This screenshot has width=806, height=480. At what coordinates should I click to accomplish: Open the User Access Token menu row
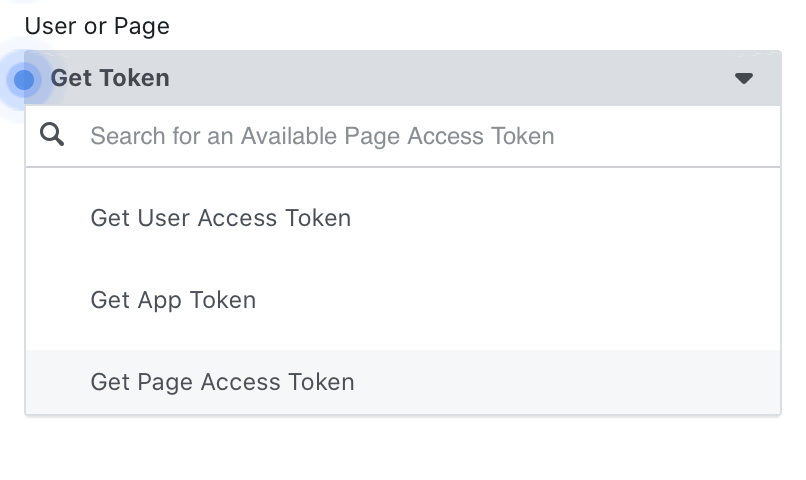click(x=403, y=218)
